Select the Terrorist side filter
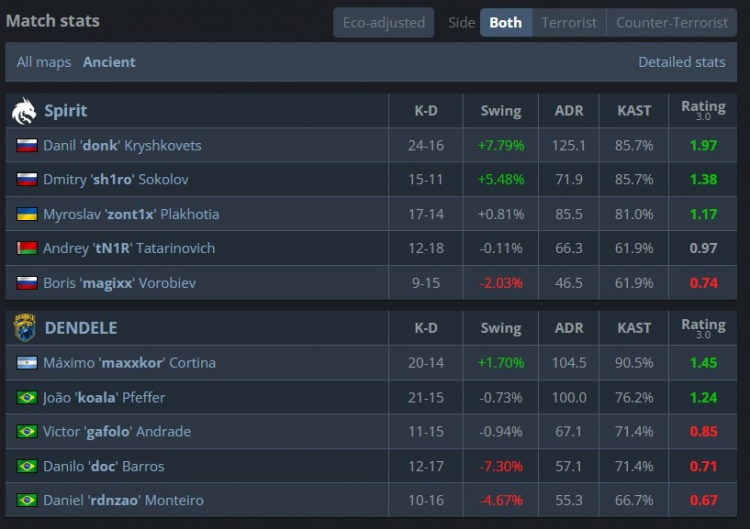750x529 pixels. coord(569,22)
